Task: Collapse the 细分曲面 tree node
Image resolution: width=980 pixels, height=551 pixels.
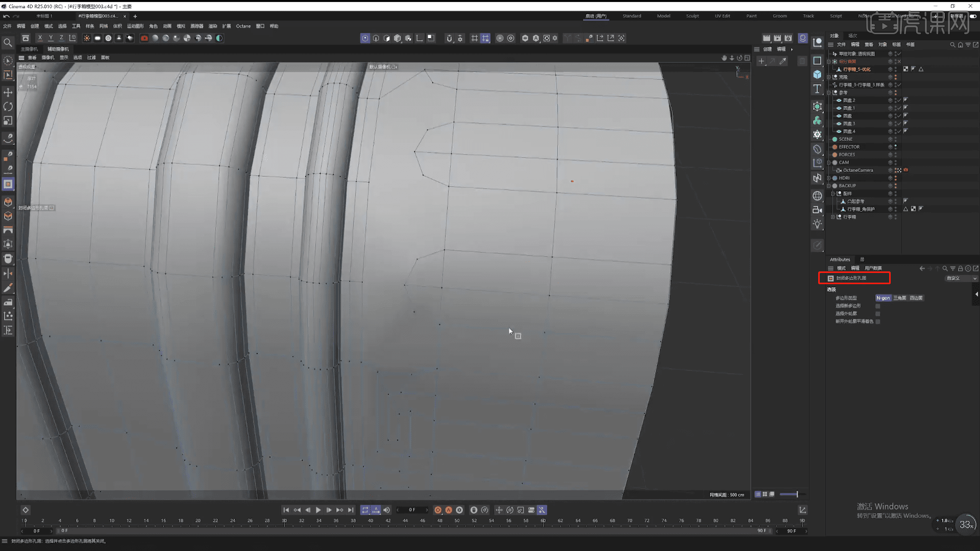Action: [829, 61]
